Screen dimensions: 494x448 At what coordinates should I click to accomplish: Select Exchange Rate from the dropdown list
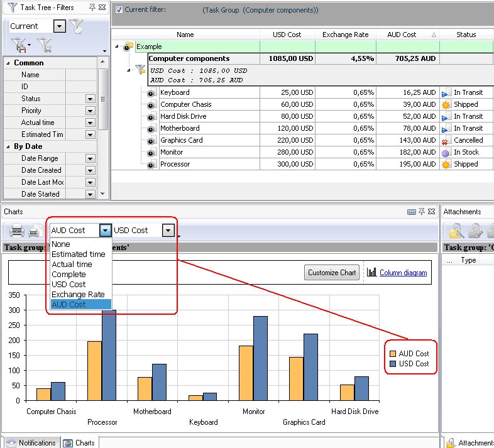[78, 294]
